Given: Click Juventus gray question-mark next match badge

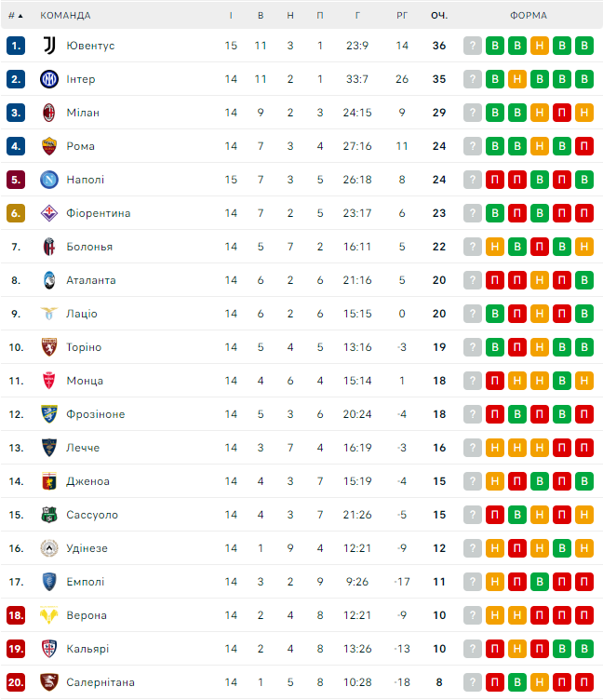Looking at the screenshot, I should [x=473, y=46].
